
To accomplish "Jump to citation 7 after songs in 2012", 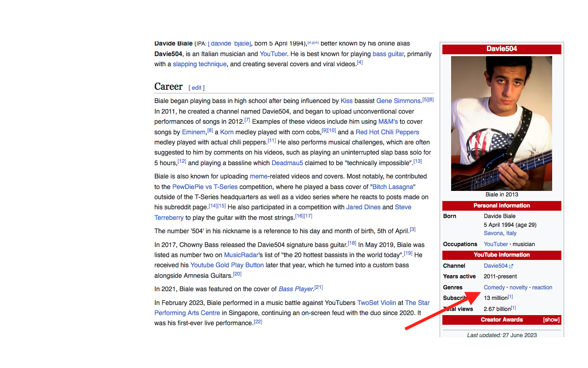I will tap(247, 120).
